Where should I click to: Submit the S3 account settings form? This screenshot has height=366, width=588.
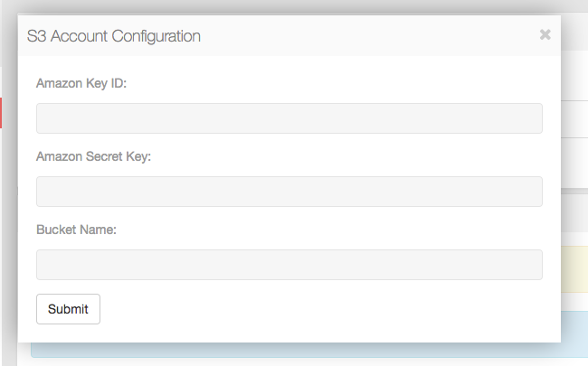coord(68,309)
